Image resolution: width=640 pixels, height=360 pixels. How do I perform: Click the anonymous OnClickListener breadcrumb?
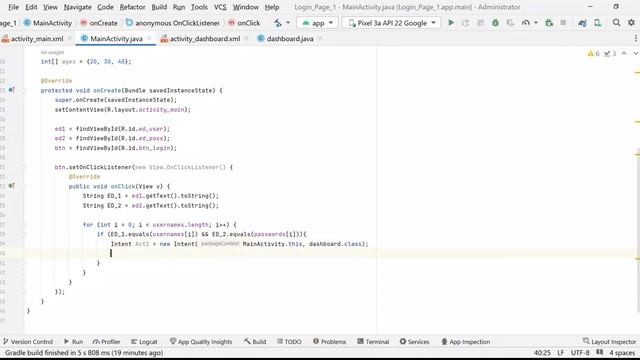click(x=173, y=23)
